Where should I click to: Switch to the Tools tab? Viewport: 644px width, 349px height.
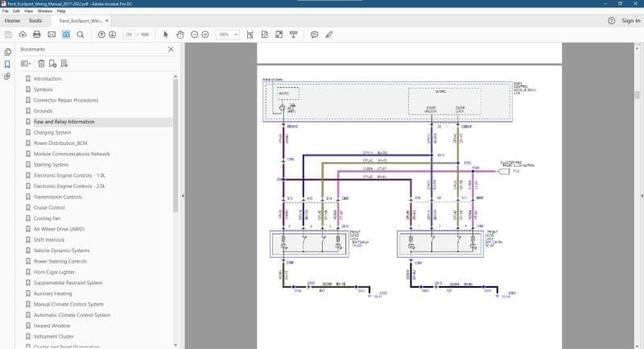pos(35,20)
